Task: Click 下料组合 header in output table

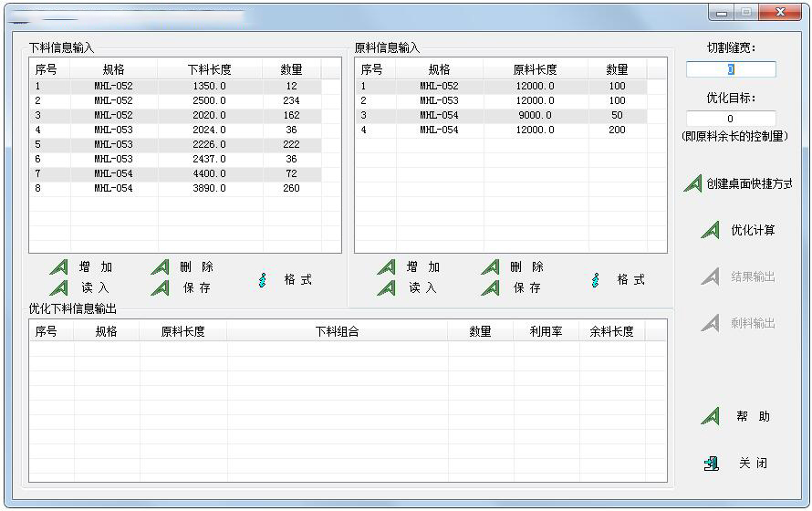Action: tap(338, 331)
